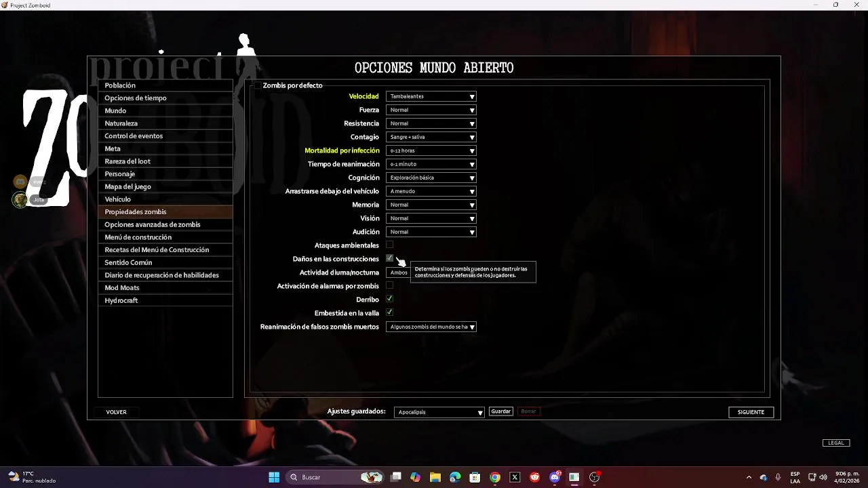Enable the Ataques ambientales checkbox
The height and width of the screenshot is (488, 868).
pos(389,245)
